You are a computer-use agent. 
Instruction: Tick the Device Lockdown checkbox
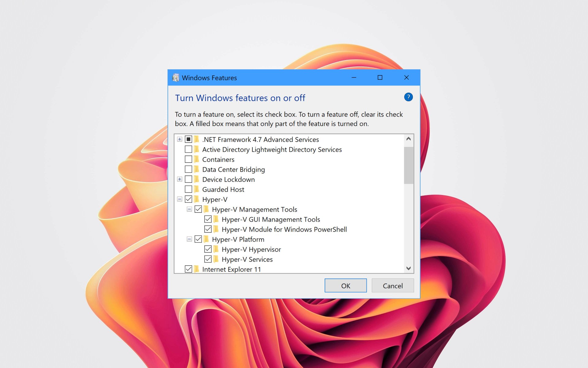(189, 179)
